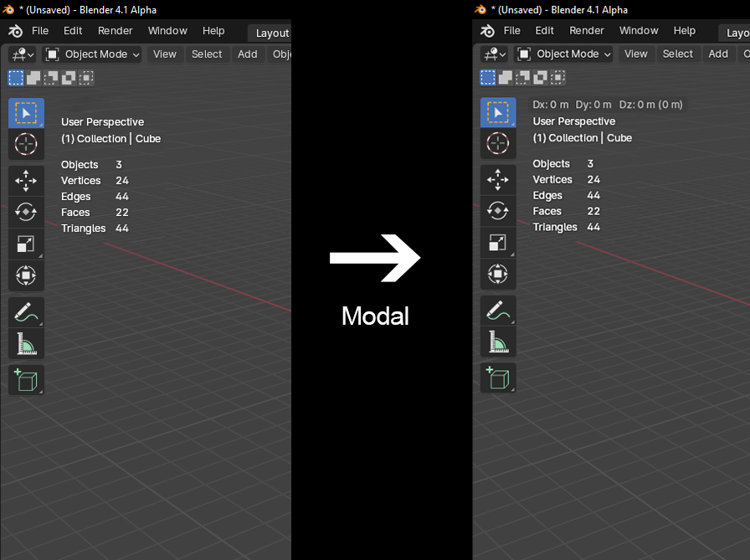
Task: Click 'User Perspective' text in the left Blender window
Action: click(x=102, y=122)
